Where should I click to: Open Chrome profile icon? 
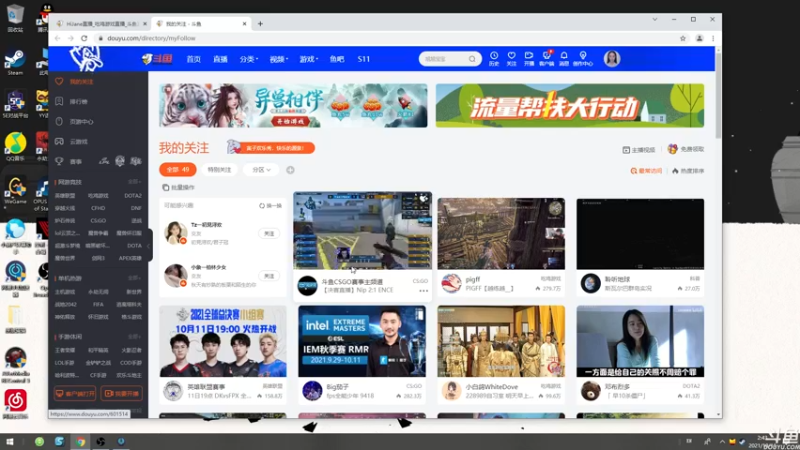coord(699,38)
